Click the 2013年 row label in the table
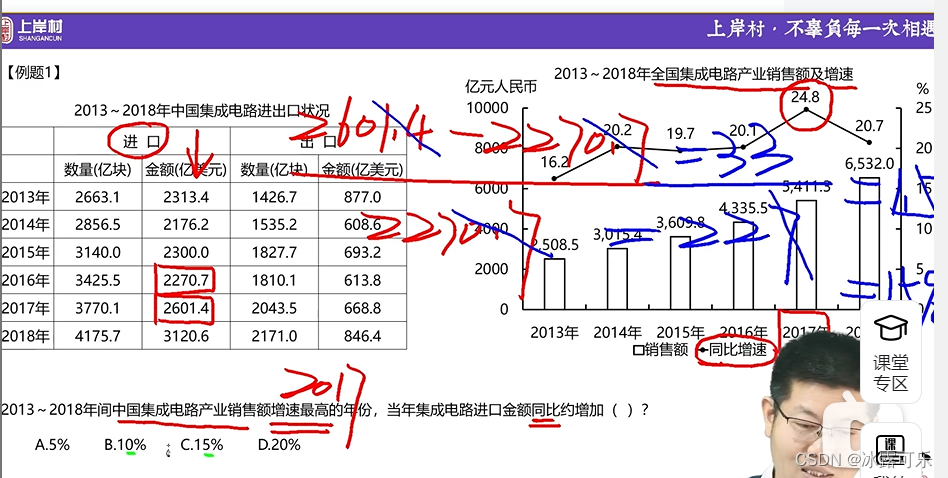948x478 pixels. click(25, 197)
